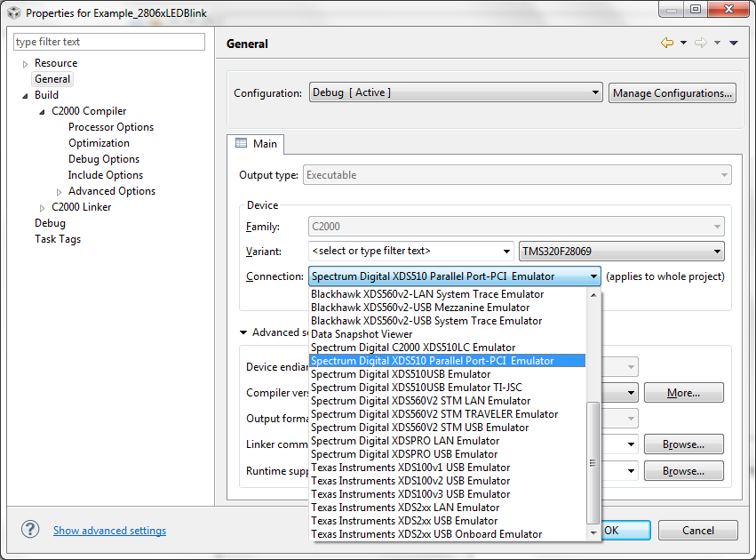The image size is (756, 560).
Task: Choose Spectrum Digital XDS510USB Emulator TI-JSC
Action: (448, 388)
